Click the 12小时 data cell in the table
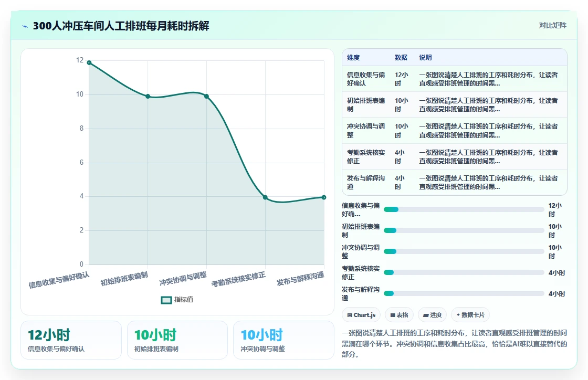The height and width of the screenshot is (380, 588). 402,79
